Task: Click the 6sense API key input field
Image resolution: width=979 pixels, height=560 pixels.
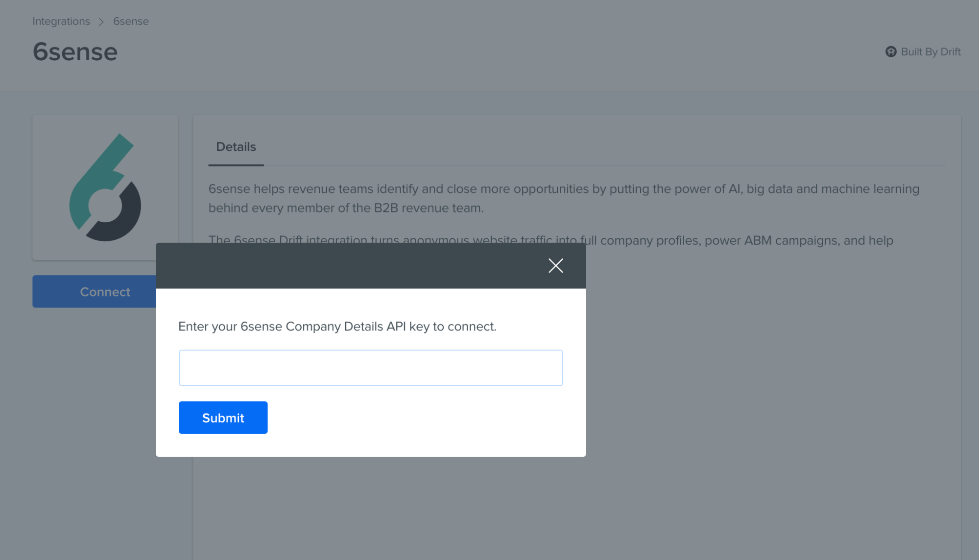Action: (x=371, y=368)
